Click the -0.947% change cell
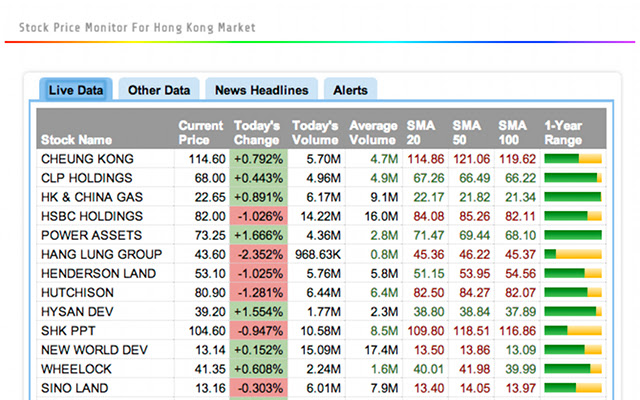Image resolution: width=640 pixels, height=400 pixels. [x=259, y=331]
